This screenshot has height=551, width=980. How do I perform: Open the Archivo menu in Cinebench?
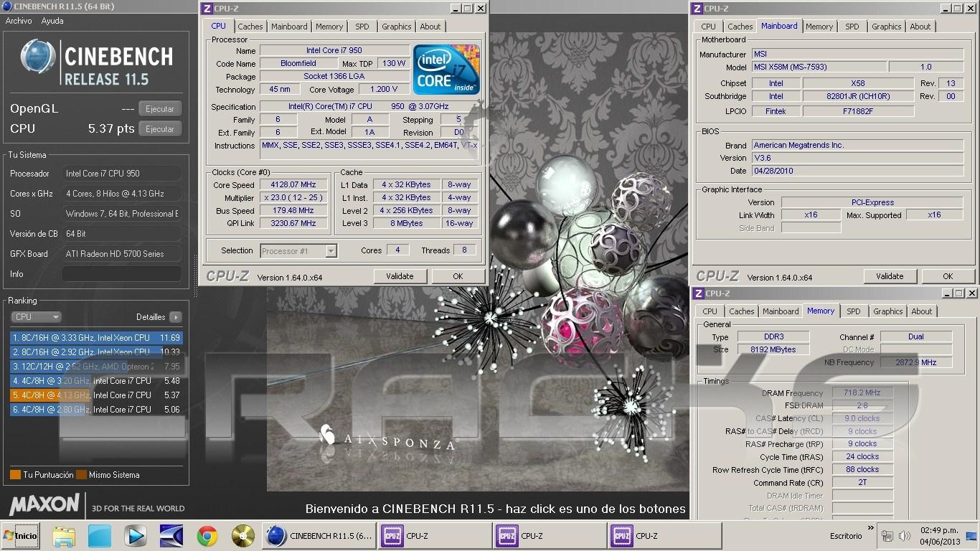pyautogui.click(x=19, y=21)
